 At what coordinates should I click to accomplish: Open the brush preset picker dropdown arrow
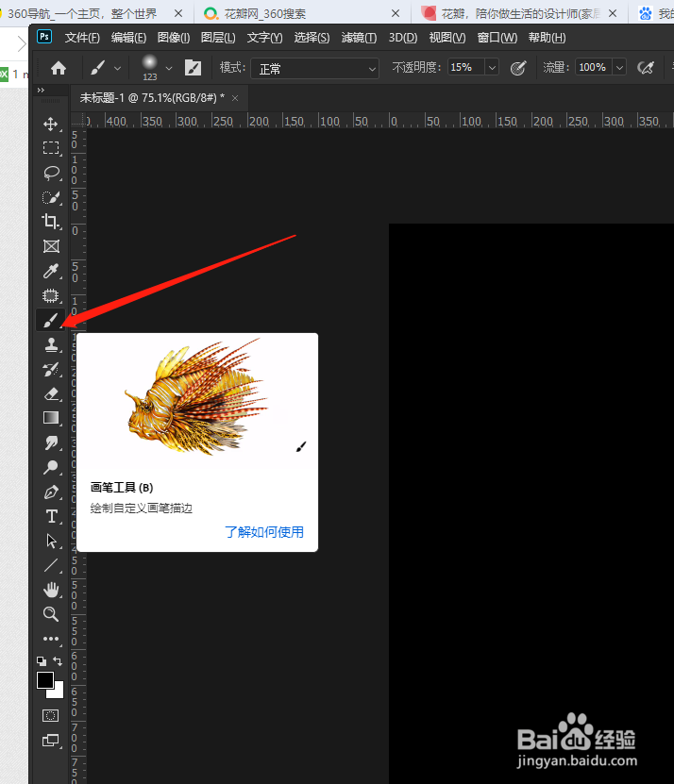[169, 68]
